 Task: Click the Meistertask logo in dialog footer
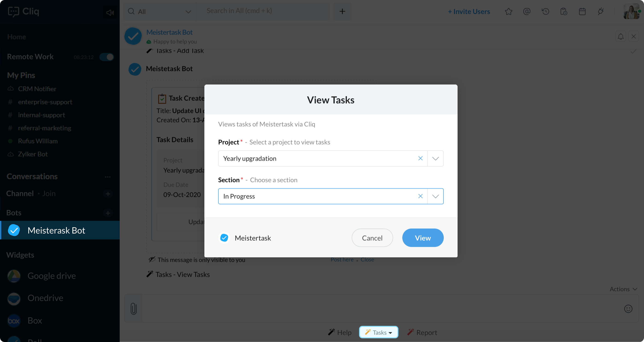224,238
